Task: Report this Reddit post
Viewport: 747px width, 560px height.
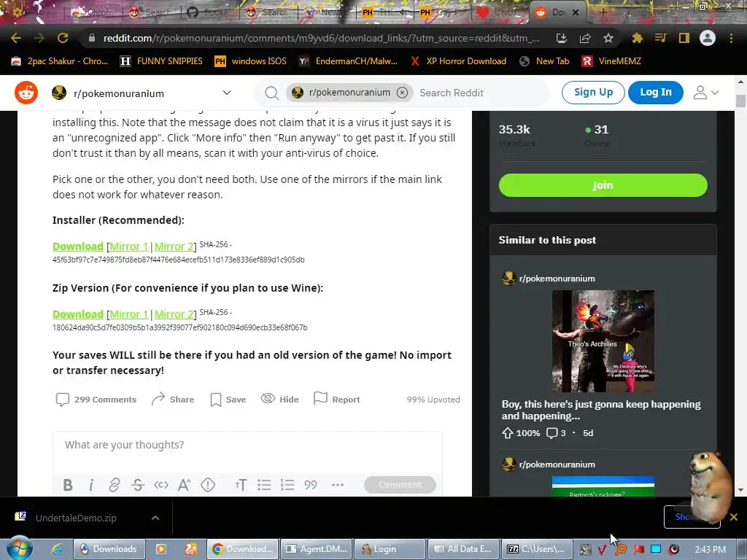Action: [336, 399]
